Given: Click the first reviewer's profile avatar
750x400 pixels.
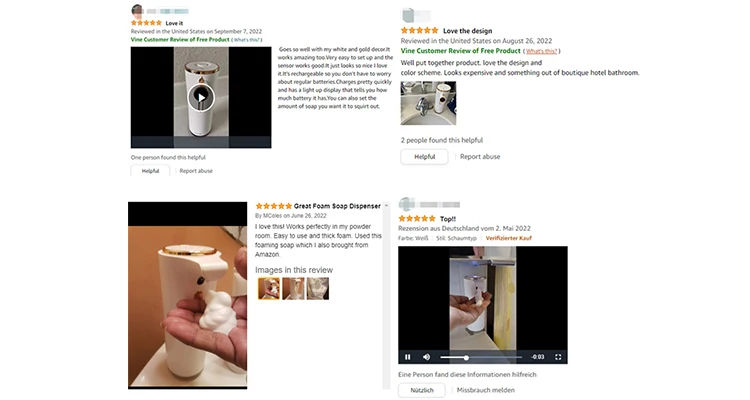Looking at the screenshot, I should coord(137,11).
